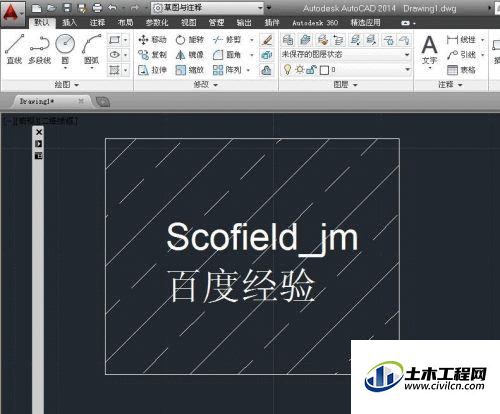Open the workspace dropdown 草图与注释

pyautogui.click(x=207, y=8)
